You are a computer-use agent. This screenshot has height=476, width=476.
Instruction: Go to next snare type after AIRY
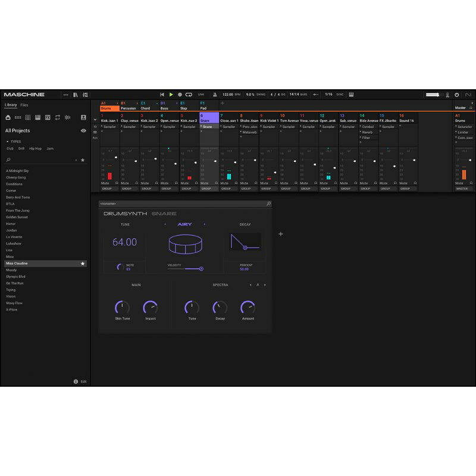pyautogui.click(x=205, y=224)
